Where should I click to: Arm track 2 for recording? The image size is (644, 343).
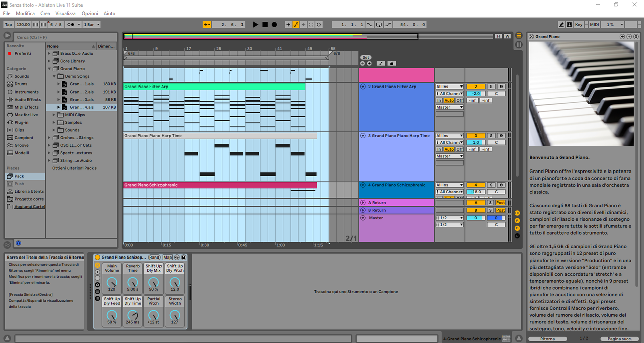(x=501, y=87)
